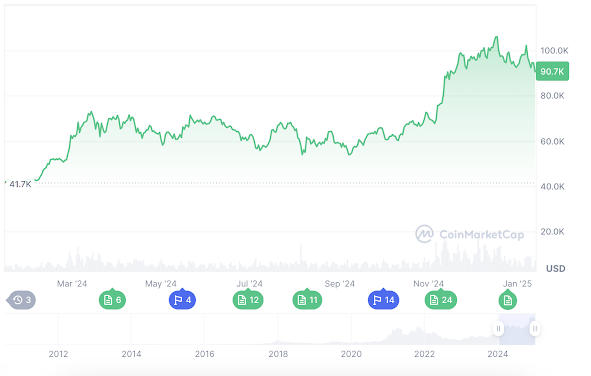Open the green news marker with 24
591x376 pixels.
coord(441,300)
